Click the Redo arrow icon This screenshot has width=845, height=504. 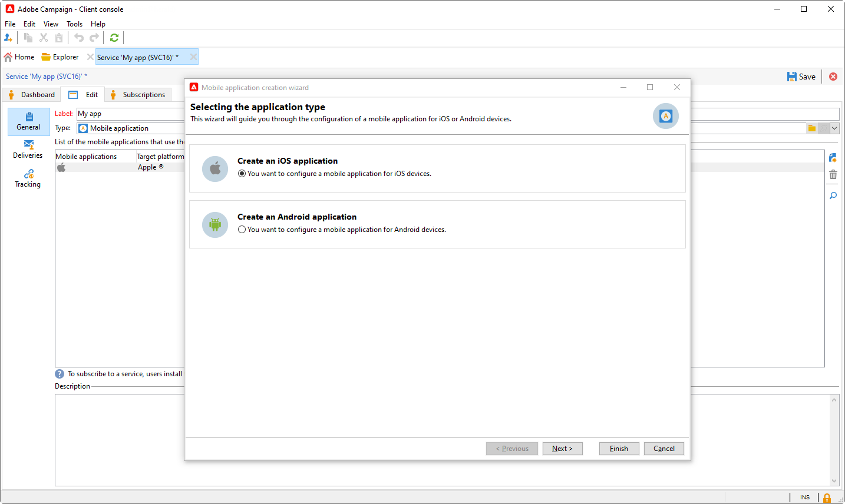tap(94, 38)
